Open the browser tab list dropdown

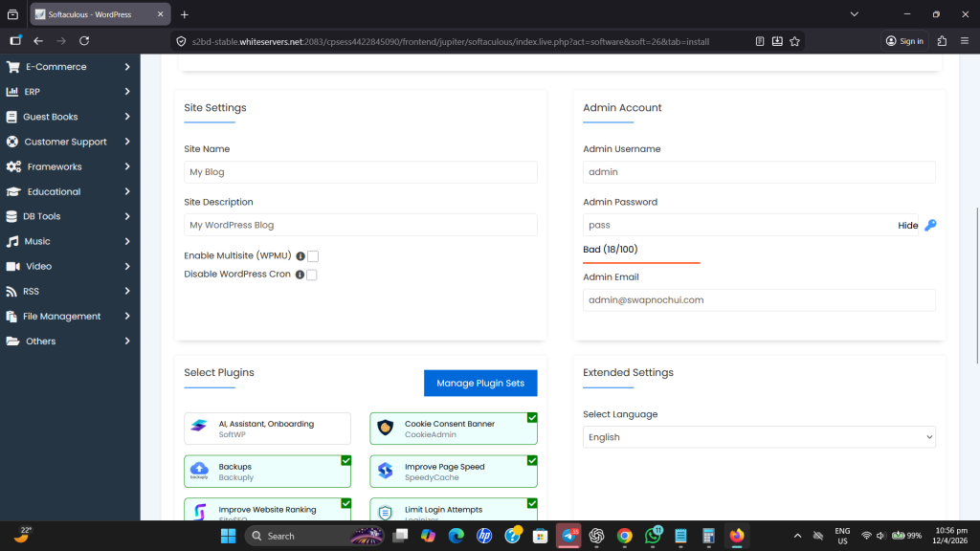[855, 14]
